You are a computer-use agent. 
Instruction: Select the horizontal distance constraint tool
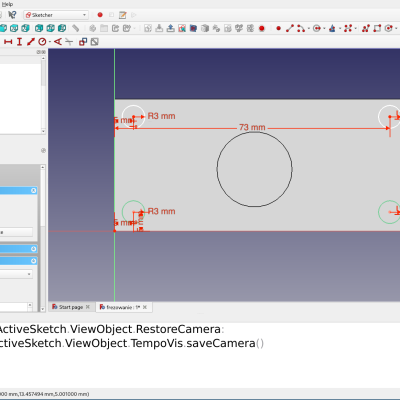[8, 42]
